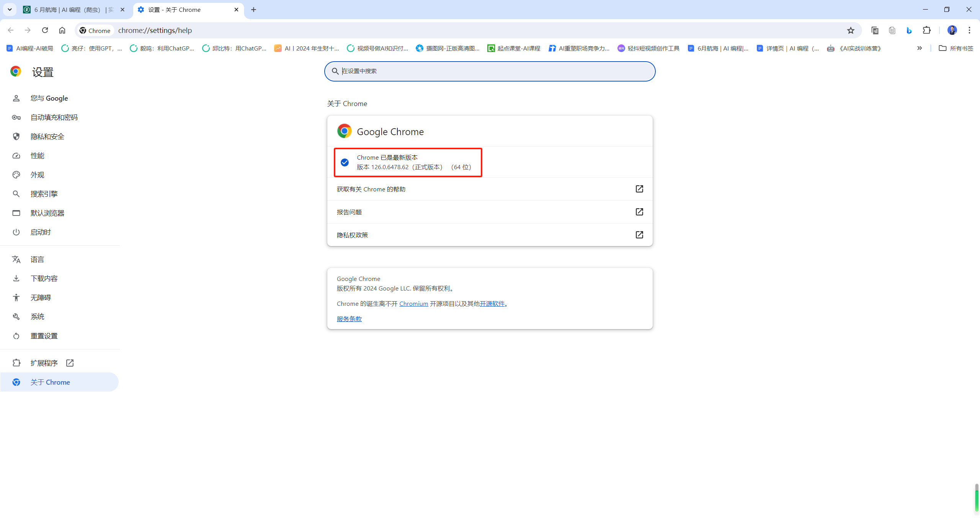
Task: Open 隐私权政策 link row
Action: [490, 235]
